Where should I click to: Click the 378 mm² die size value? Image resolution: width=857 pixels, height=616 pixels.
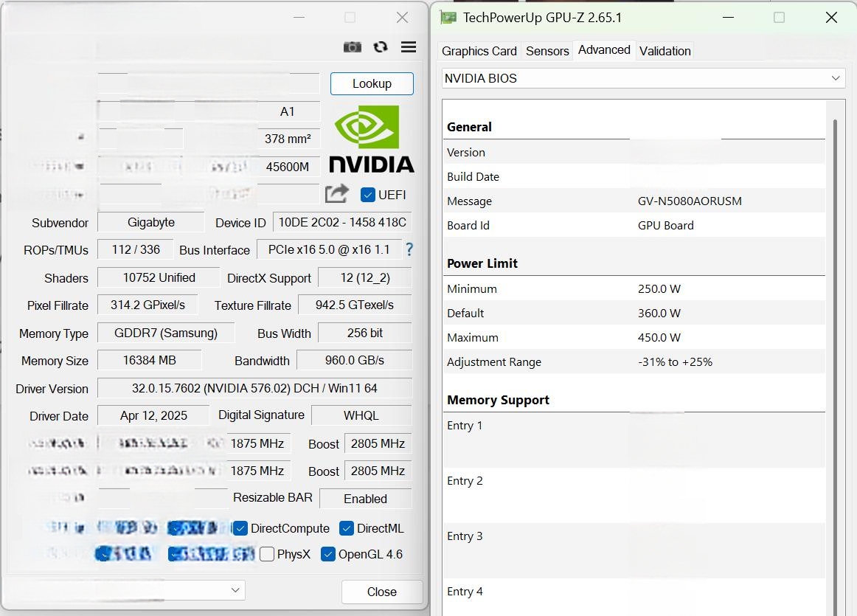point(288,139)
